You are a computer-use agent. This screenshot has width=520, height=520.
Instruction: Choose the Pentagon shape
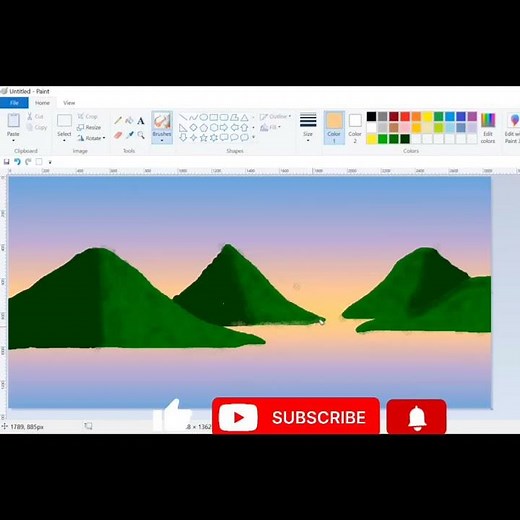click(204, 127)
